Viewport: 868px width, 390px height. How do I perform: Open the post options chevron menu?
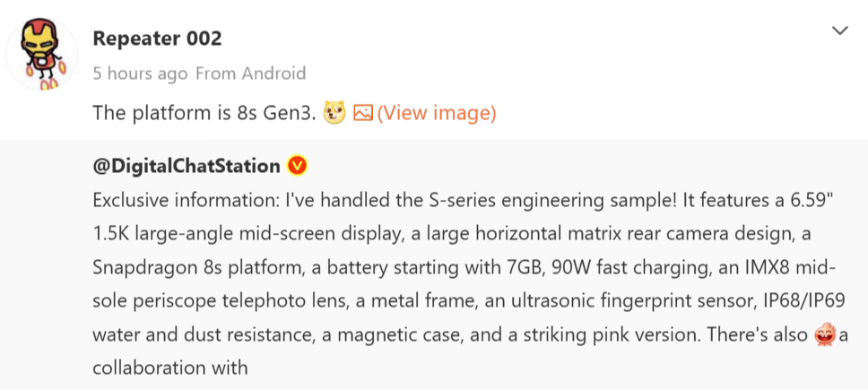[840, 31]
